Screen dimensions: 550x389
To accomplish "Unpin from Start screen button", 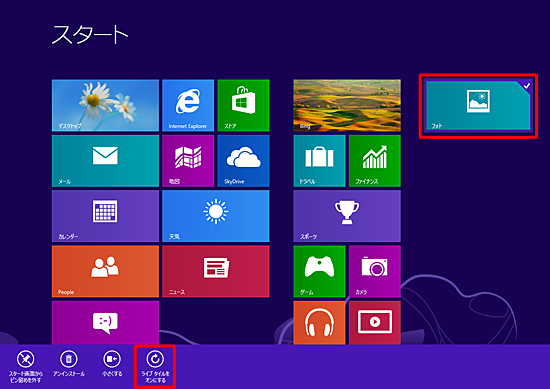I will click(26, 367).
